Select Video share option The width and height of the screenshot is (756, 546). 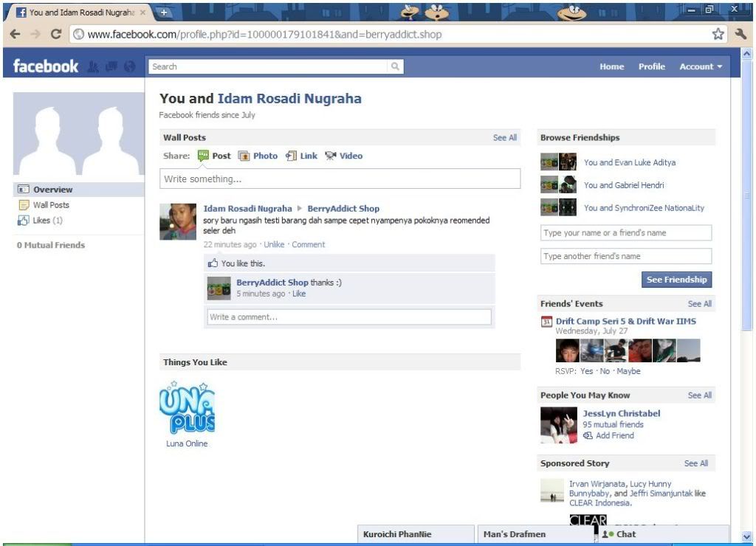(x=344, y=156)
